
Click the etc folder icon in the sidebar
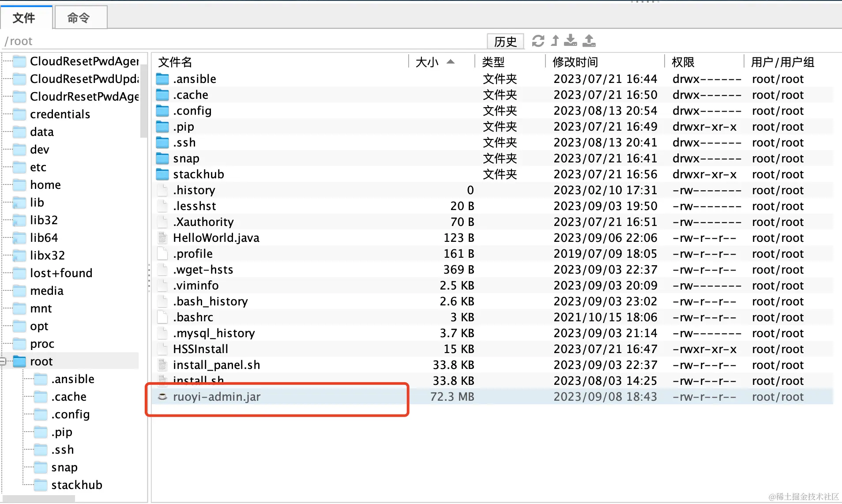19,167
